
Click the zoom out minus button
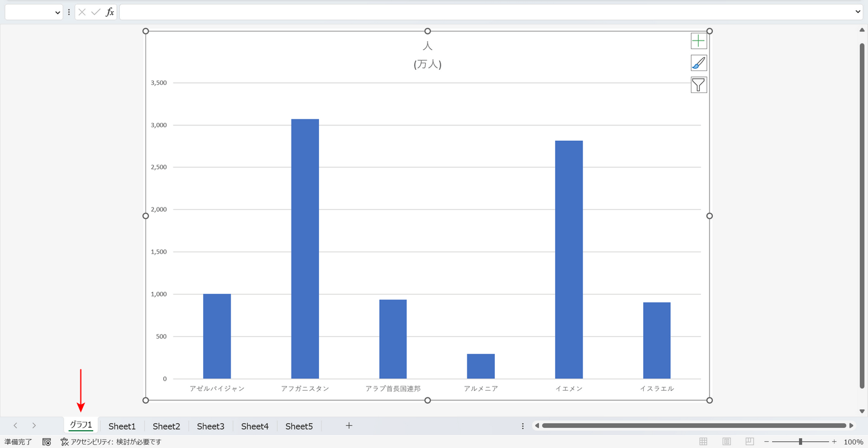pyautogui.click(x=767, y=442)
